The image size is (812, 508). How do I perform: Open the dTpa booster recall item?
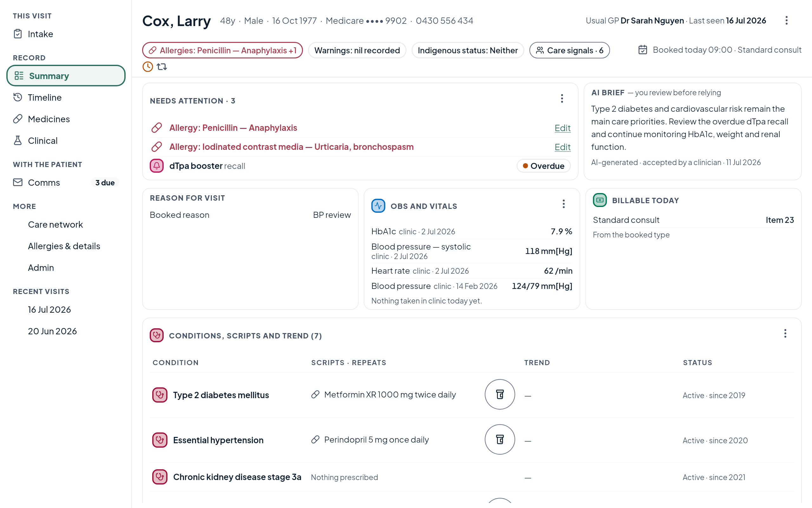click(x=360, y=166)
